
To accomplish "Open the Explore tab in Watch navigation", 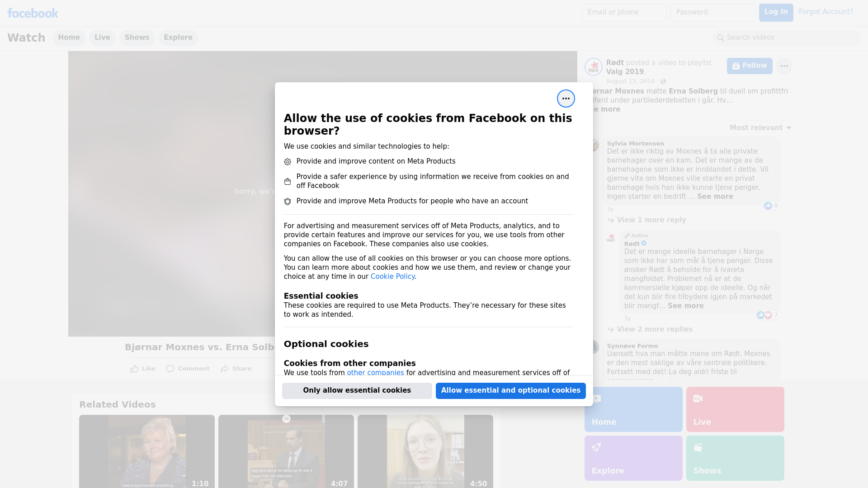I will click(x=178, y=38).
